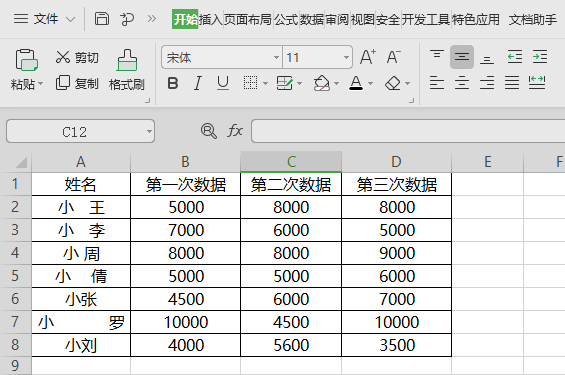Click the zoom magnifier icon by formula bar
Screen dimensions: 565x375
(x=209, y=131)
